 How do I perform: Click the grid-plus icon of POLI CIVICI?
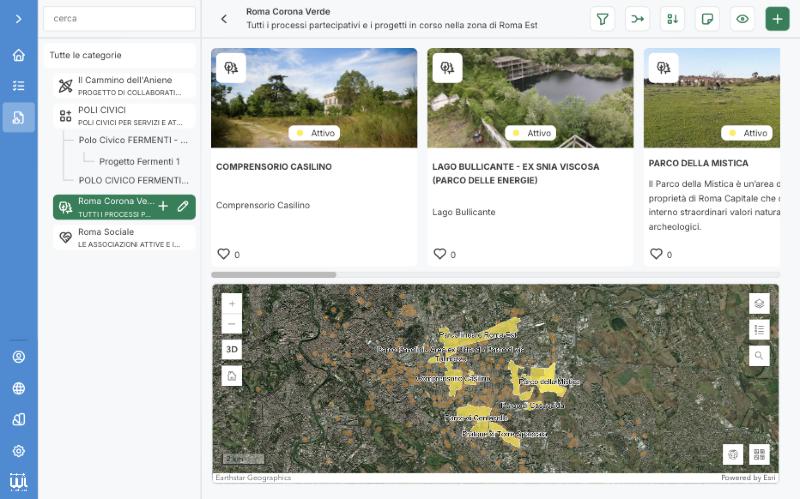[65, 116]
